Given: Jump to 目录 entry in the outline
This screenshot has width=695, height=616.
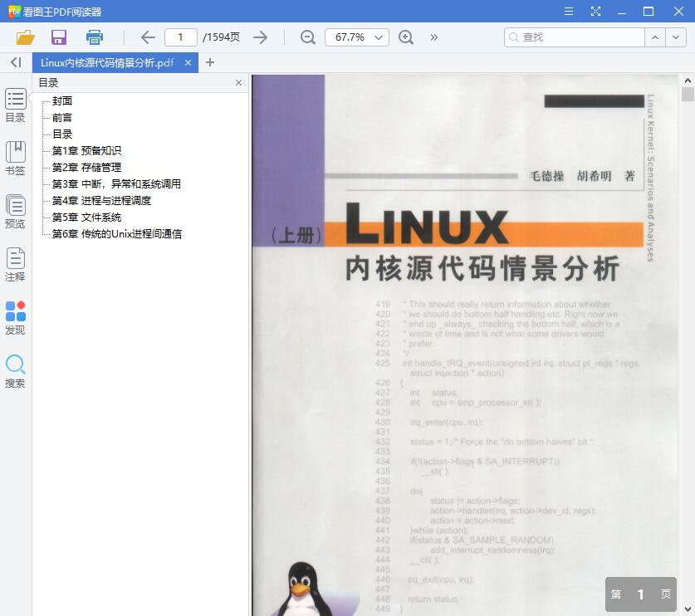Looking at the screenshot, I should pyautogui.click(x=62, y=134).
